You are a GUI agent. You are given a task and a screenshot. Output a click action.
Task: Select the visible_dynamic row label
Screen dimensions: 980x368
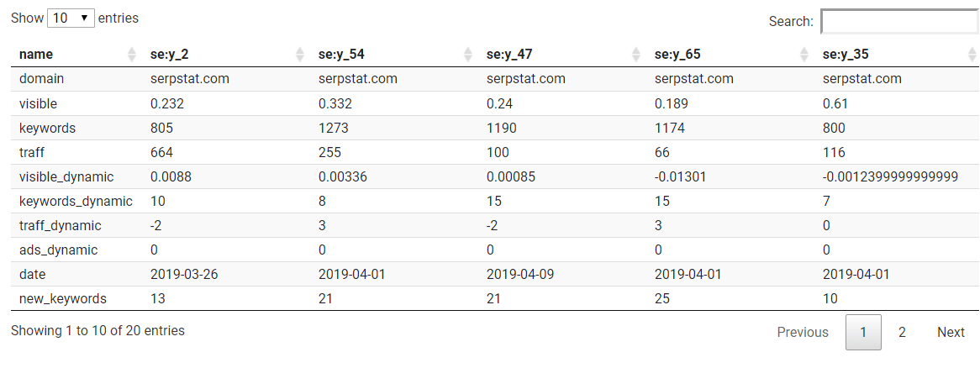pos(66,176)
